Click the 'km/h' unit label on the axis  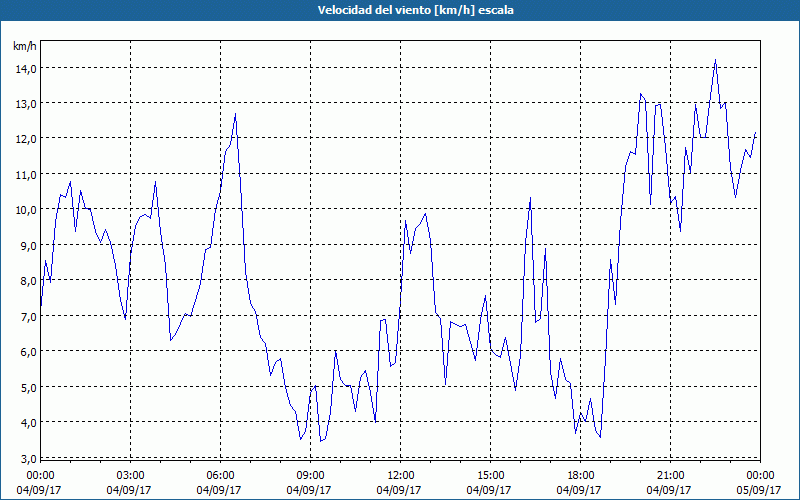pyautogui.click(x=24, y=47)
